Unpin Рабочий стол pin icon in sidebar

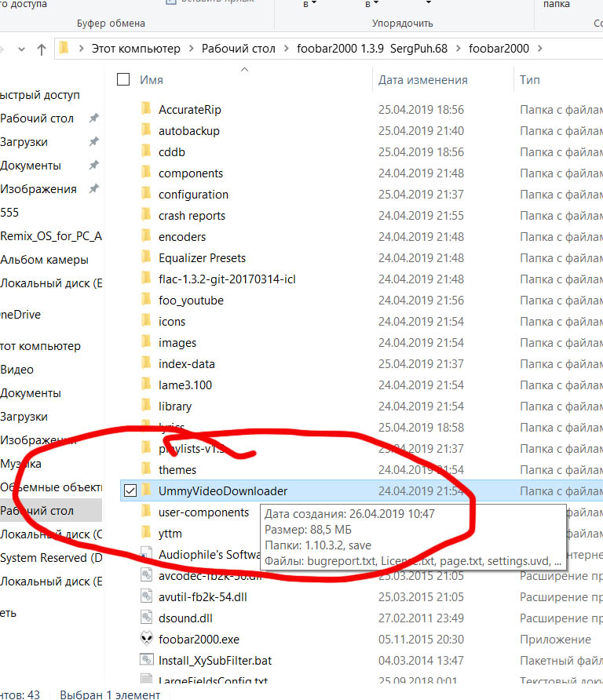pos(93,118)
